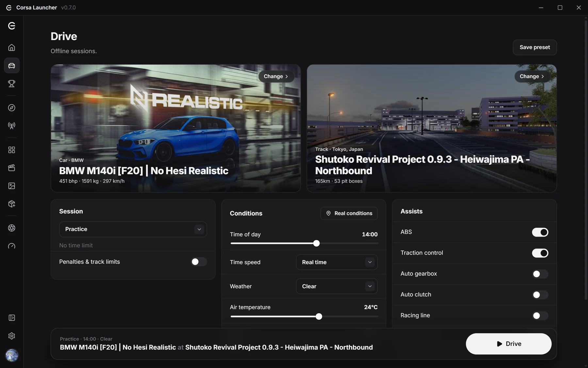Adjust the Time of day slider handle
Screen dimensions: 588x368
(x=316, y=243)
